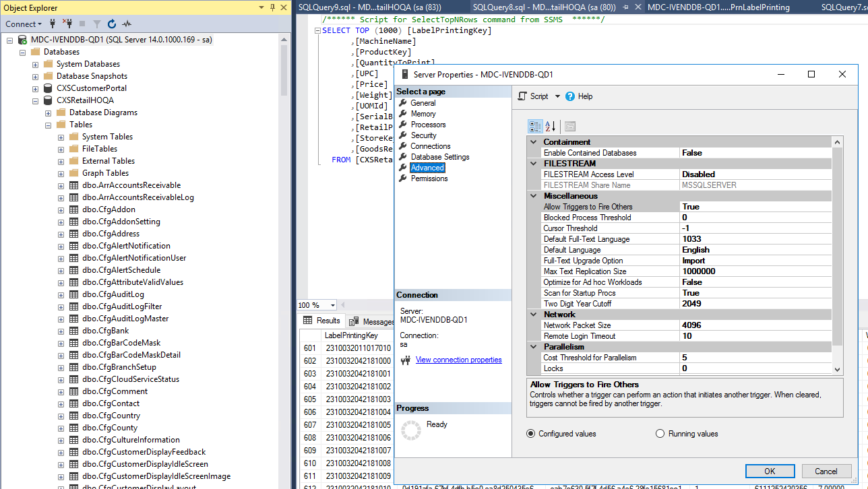Click the Stop square icon in Object Explorer

tap(82, 24)
